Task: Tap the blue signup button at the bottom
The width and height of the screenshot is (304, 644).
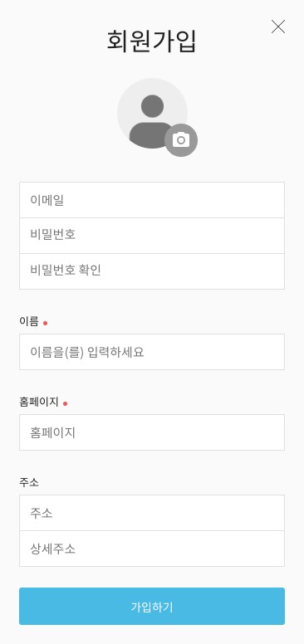Action: (x=152, y=606)
